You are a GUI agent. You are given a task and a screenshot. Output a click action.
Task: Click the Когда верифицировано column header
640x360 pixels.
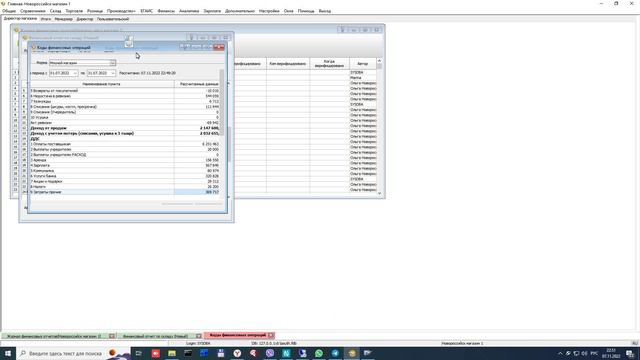pos(329,64)
